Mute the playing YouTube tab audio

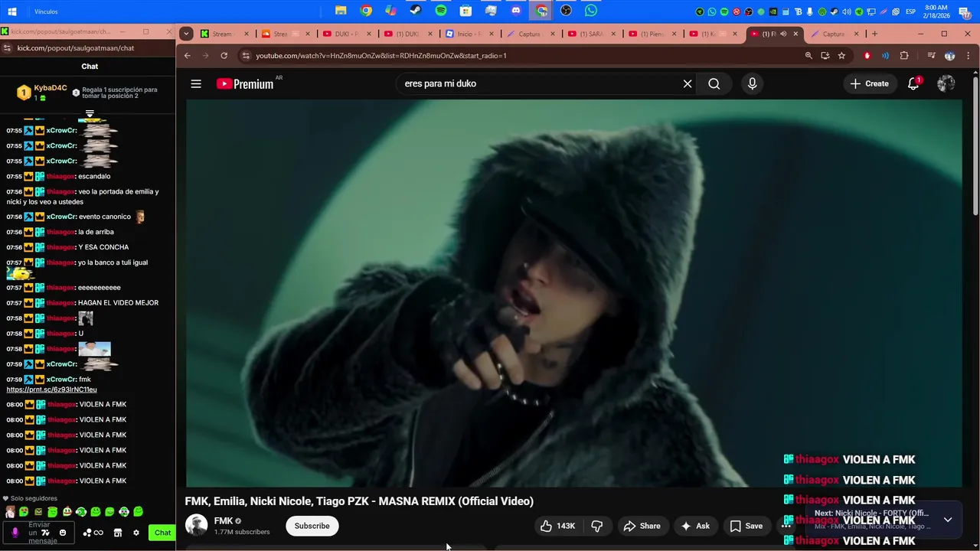pyautogui.click(x=782, y=34)
